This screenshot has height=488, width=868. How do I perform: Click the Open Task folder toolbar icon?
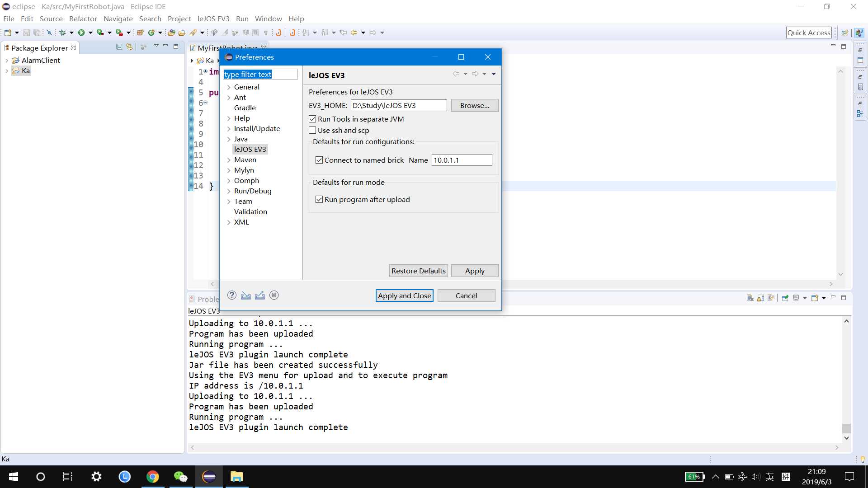pyautogui.click(x=182, y=33)
